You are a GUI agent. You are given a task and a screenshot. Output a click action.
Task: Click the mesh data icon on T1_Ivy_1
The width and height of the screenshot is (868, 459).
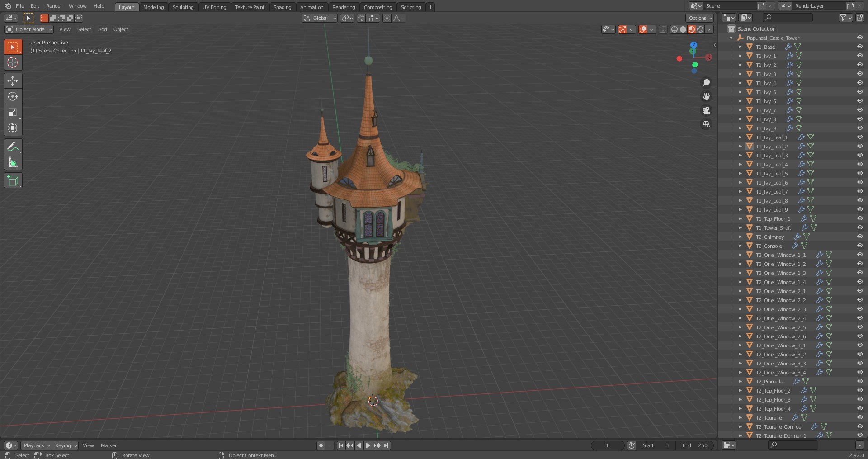pyautogui.click(x=799, y=56)
